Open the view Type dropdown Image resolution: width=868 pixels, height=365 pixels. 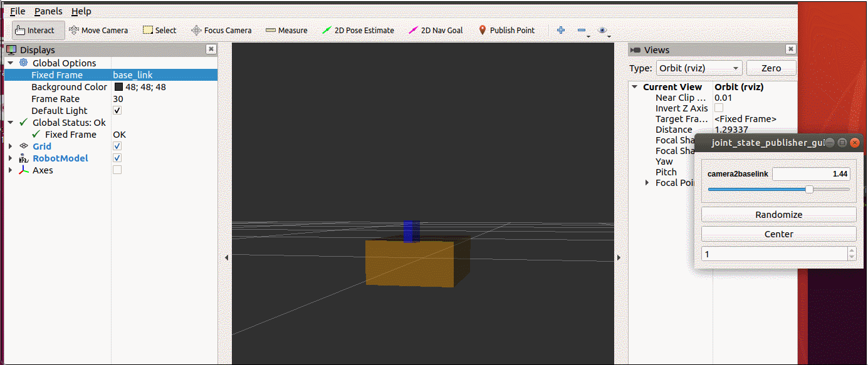699,68
